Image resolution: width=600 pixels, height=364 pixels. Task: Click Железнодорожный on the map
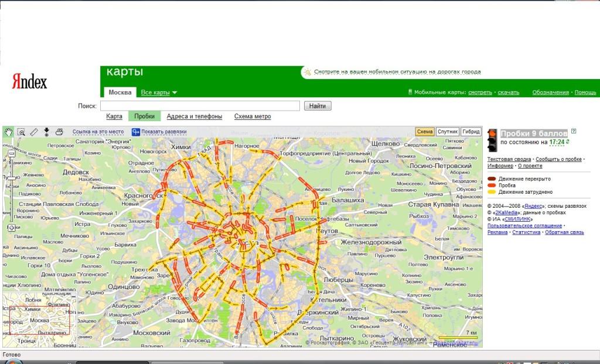tap(371, 242)
